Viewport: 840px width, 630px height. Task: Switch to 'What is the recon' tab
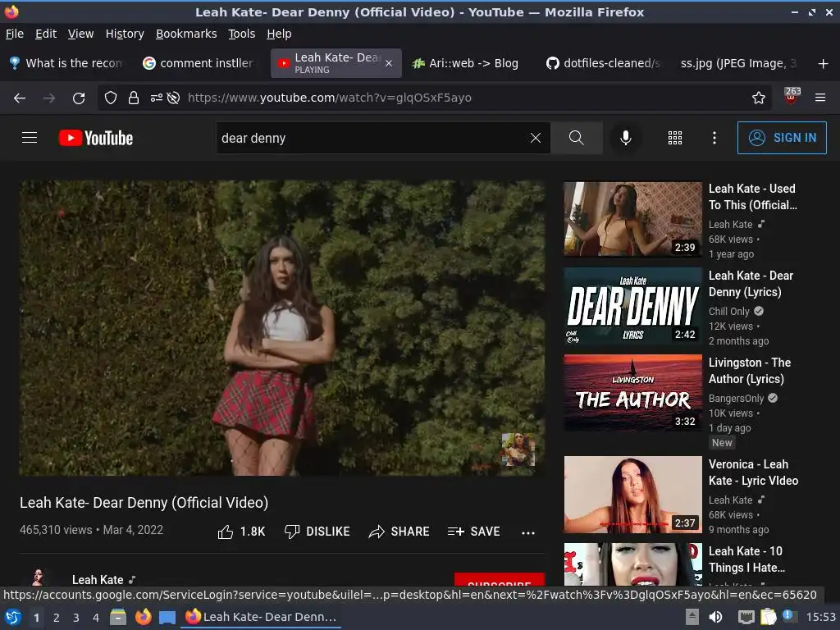point(67,63)
